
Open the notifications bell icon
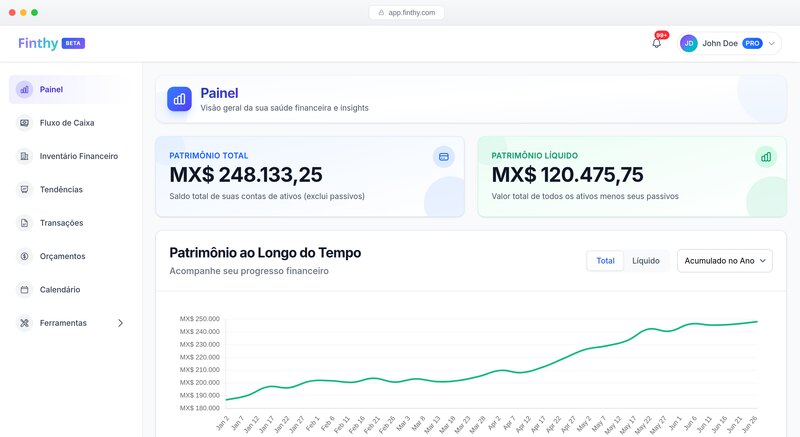tap(657, 43)
